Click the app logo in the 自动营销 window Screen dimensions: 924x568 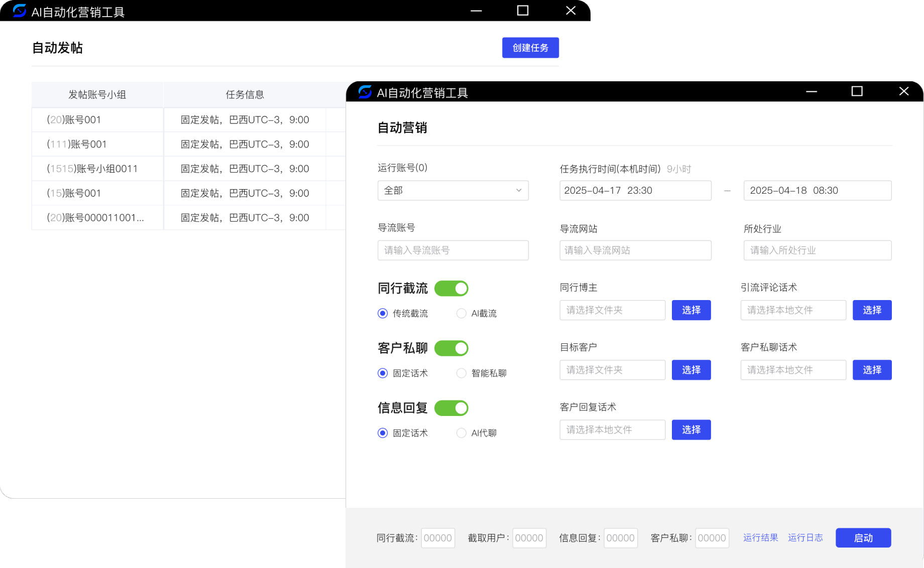[x=365, y=92]
